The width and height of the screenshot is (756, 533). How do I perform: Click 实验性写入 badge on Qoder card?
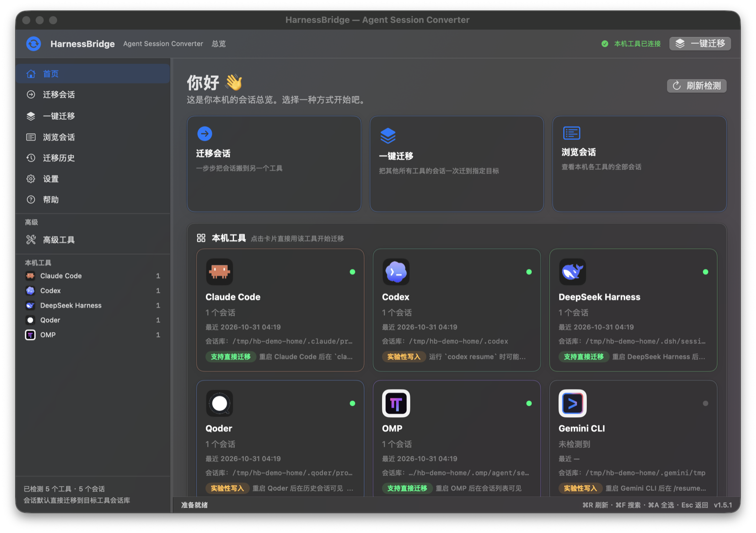coord(228,488)
